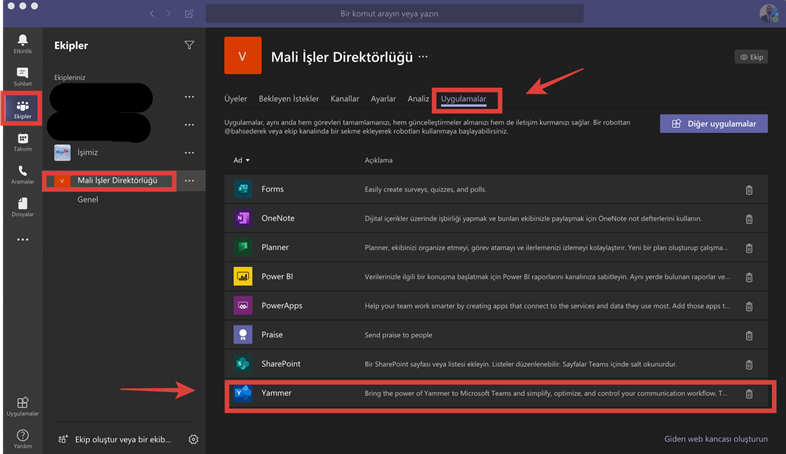Viewport: 786px width, 454px height.
Task: Switch to the Kanallar tab
Action: pyautogui.click(x=344, y=99)
